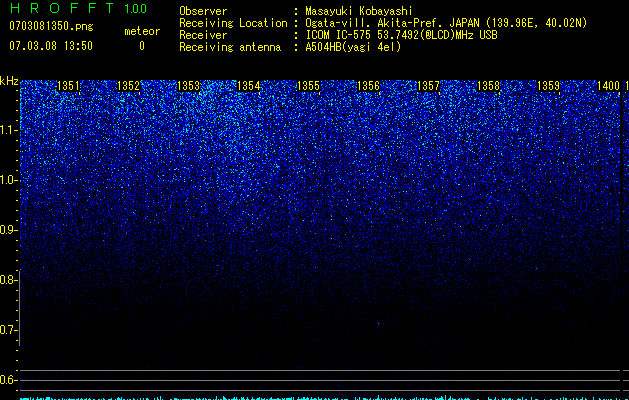Click the 1400 time marker
This screenshot has height=400, width=629.
[x=608, y=86]
